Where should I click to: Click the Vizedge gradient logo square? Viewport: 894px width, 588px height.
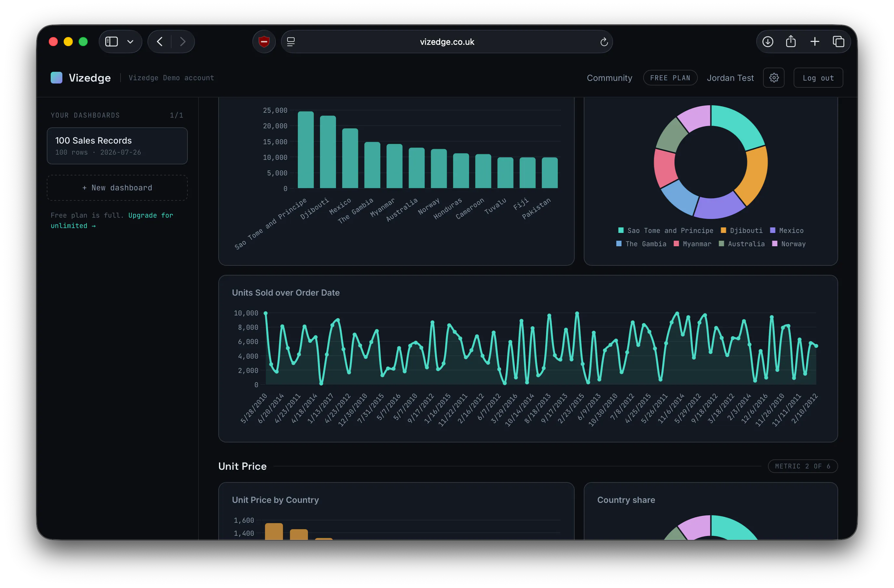(56, 78)
